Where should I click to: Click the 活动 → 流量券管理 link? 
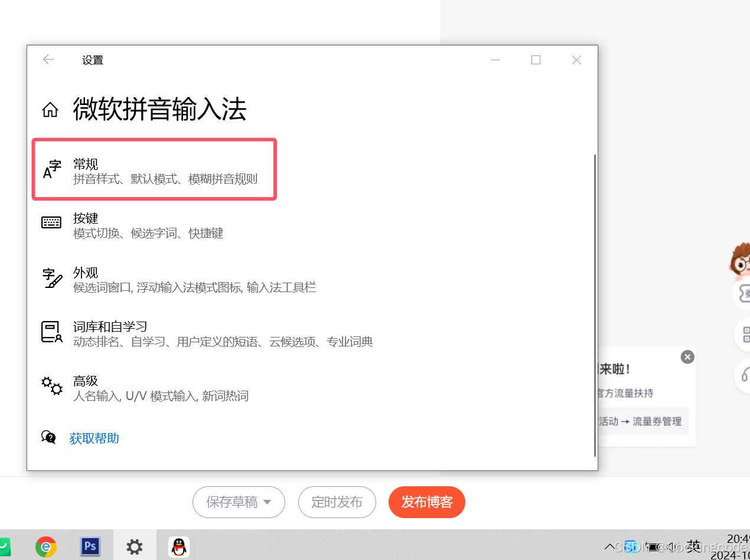640,421
